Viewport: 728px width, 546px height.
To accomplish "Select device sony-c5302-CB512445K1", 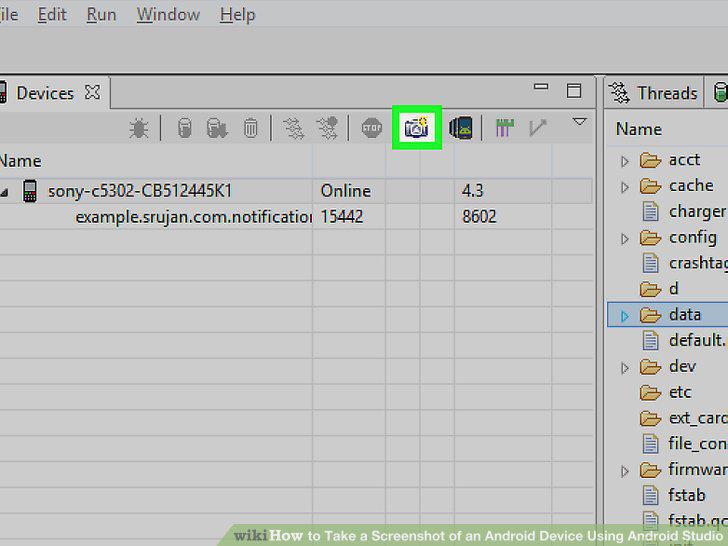I will 140,191.
